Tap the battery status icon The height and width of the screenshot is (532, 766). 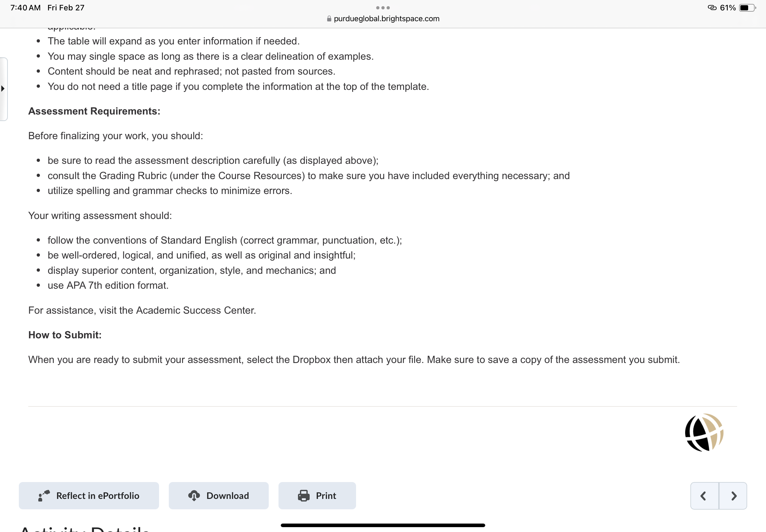pos(747,8)
